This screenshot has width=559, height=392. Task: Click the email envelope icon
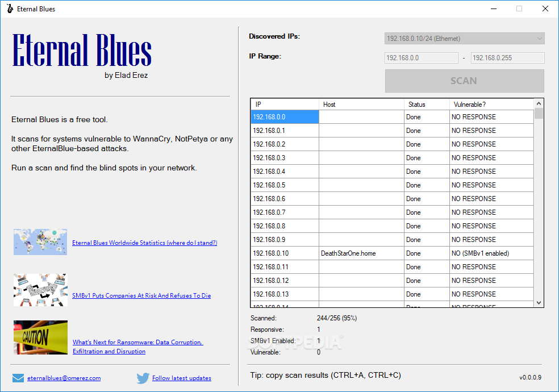point(18,378)
